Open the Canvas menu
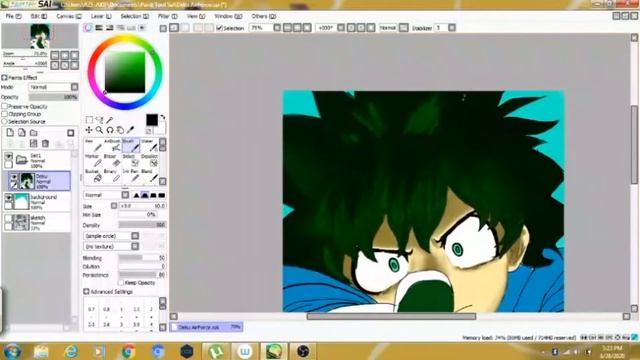The image size is (640, 360). (69, 16)
